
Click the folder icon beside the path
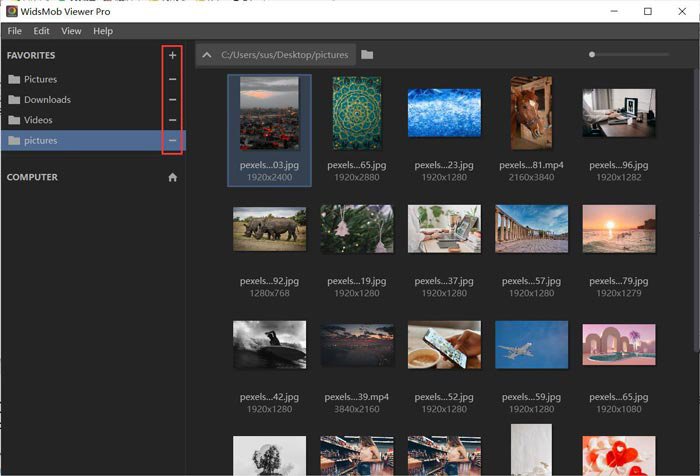click(x=367, y=54)
